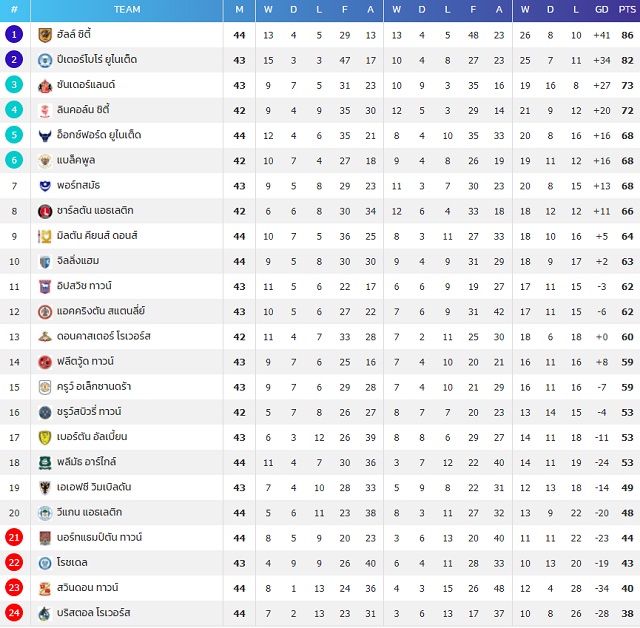Image resolution: width=640 pixels, height=628 pixels.
Task: Select the M matches column header
Action: click(x=239, y=9)
